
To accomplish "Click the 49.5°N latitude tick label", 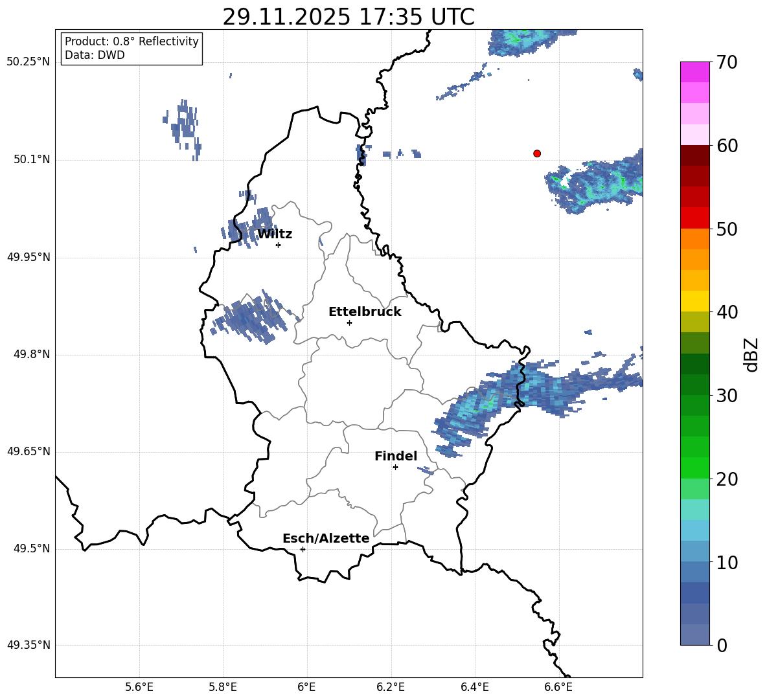I will tap(32, 548).
